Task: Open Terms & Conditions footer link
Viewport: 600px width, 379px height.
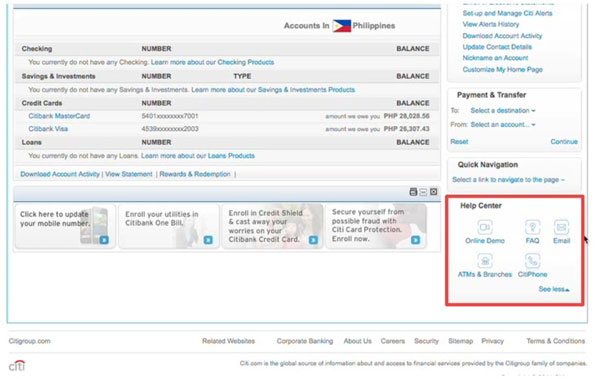Action: (556, 341)
